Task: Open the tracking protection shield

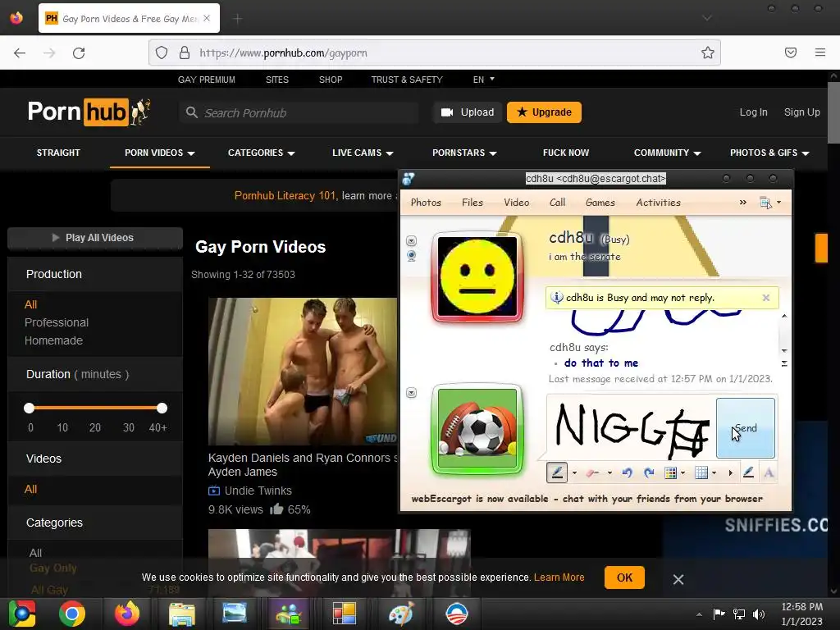Action: tap(162, 52)
